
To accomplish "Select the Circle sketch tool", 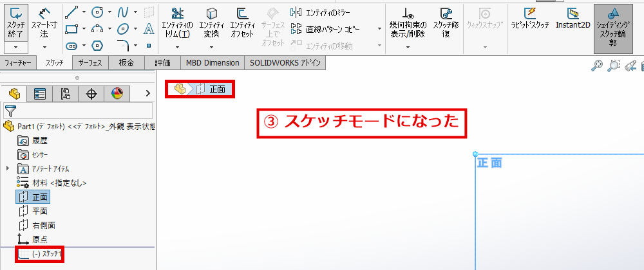I will pos(97,12).
